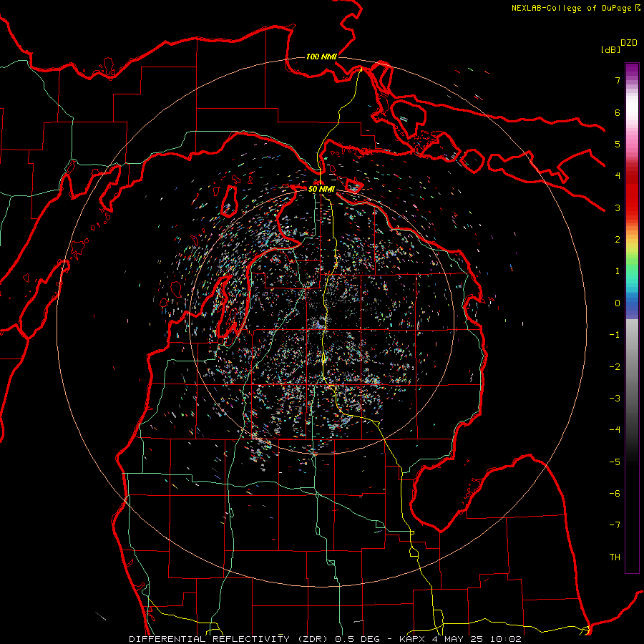The height and width of the screenshot is (644, 644).
Task: Click the 4 dB value on the color scale
Action: click(x=618, y=176)
